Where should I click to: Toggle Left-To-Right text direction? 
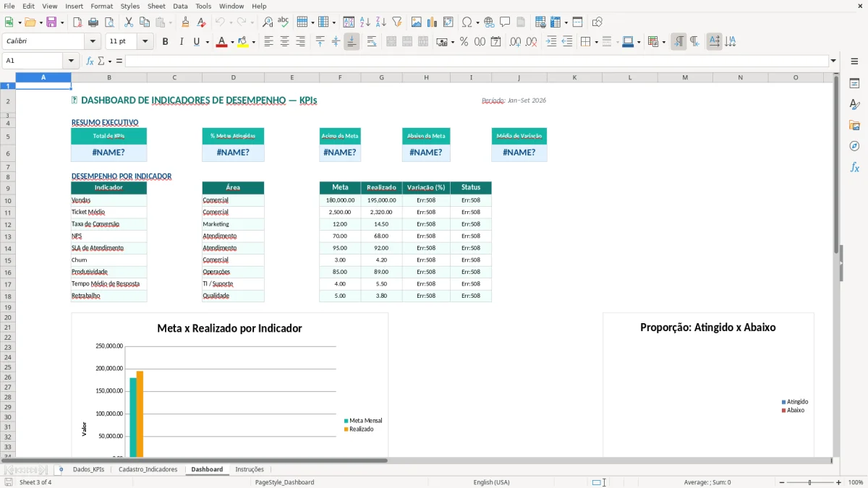pyautogui.click(x=678, y=42)
